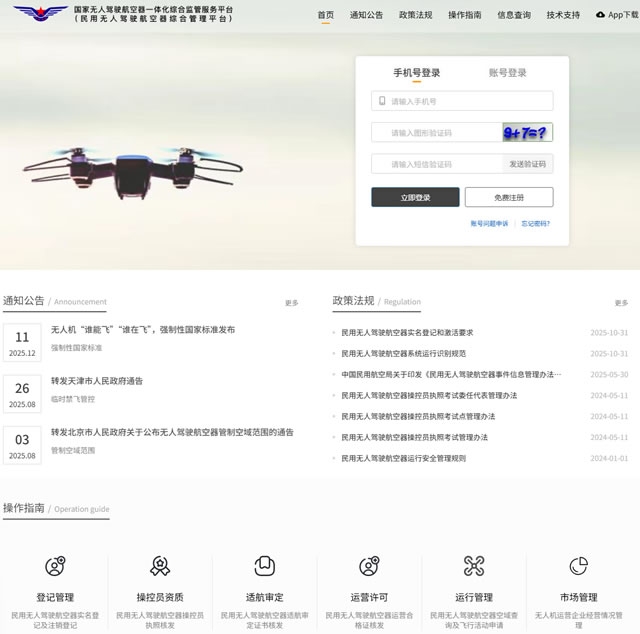Open the 账号问题申诉 link
This screenshot has height=634, width=640.
(x=489, y=223)
